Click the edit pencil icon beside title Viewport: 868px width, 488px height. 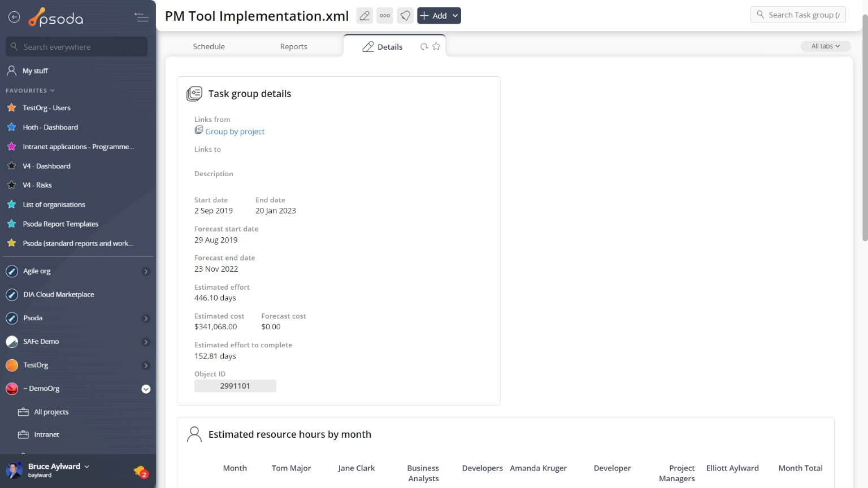tap(364, 16)
